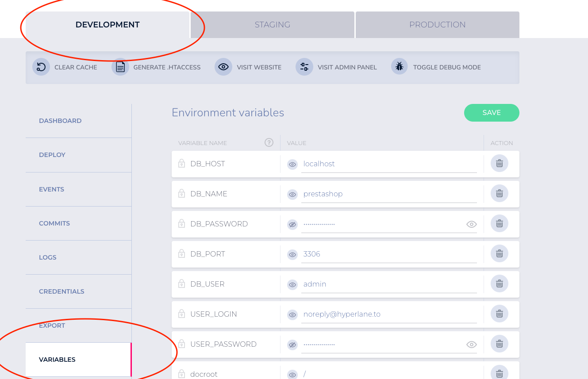588x379 pixels.
Task: Delete the USER_LOGIN variable via trash icon
Action: (x=500, y=314)
